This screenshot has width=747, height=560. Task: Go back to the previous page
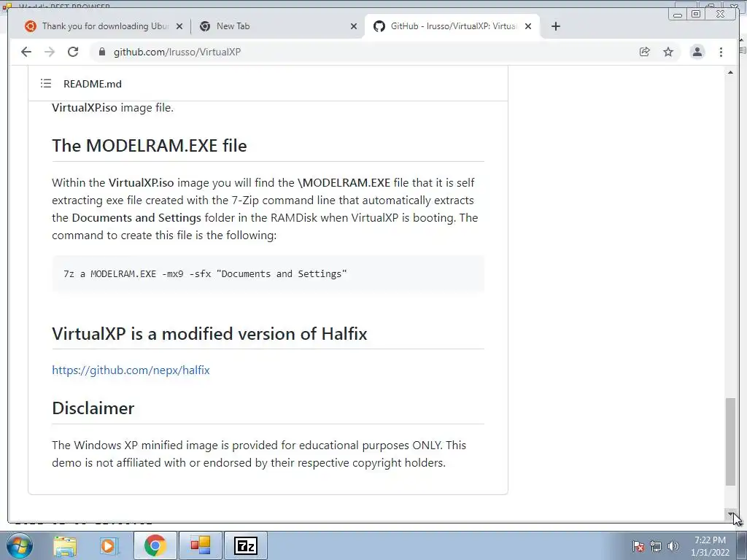[x=26, y=52]
